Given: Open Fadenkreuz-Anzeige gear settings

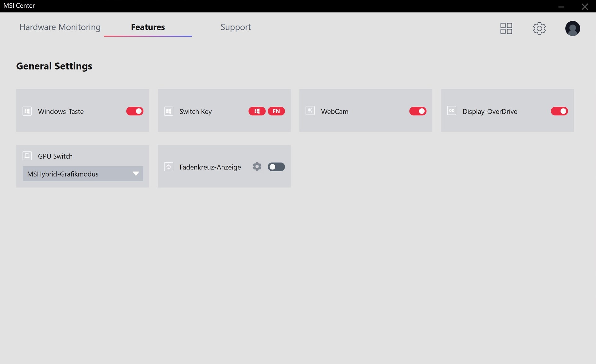Looking at the screenshot, I should pos(257,167).
